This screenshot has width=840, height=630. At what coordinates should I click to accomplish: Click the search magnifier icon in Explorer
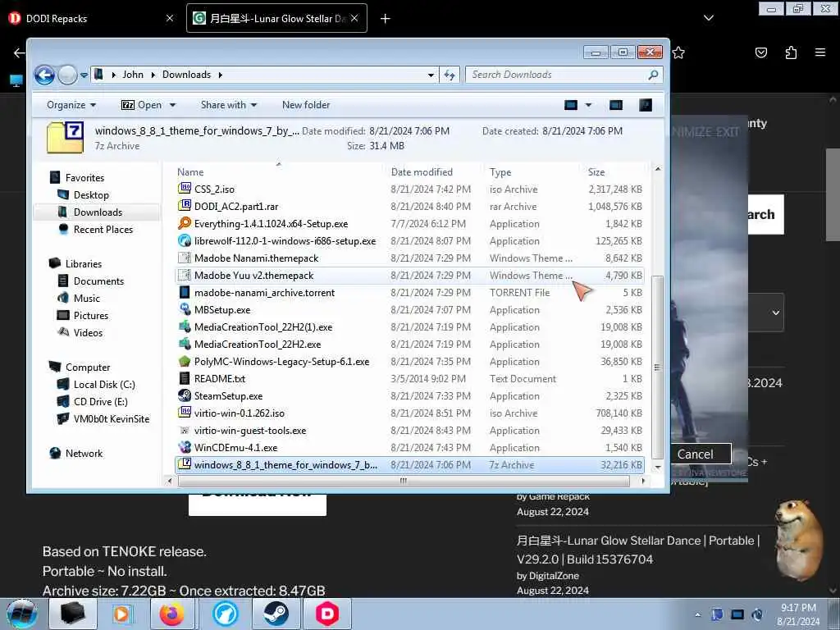point(653,75)
